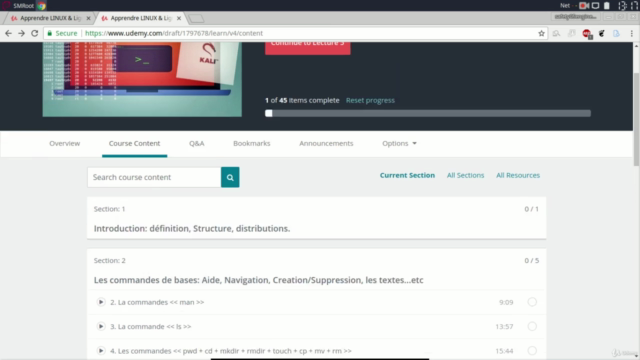640x360 pixels.
Task: Click the 9:09 duration text
Action: click(x=506, y=302)
